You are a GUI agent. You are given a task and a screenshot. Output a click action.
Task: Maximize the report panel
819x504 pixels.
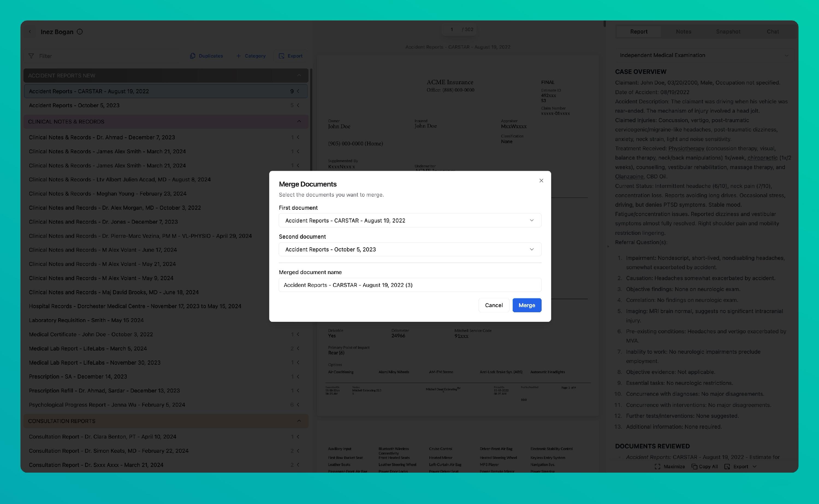[670, 466]
